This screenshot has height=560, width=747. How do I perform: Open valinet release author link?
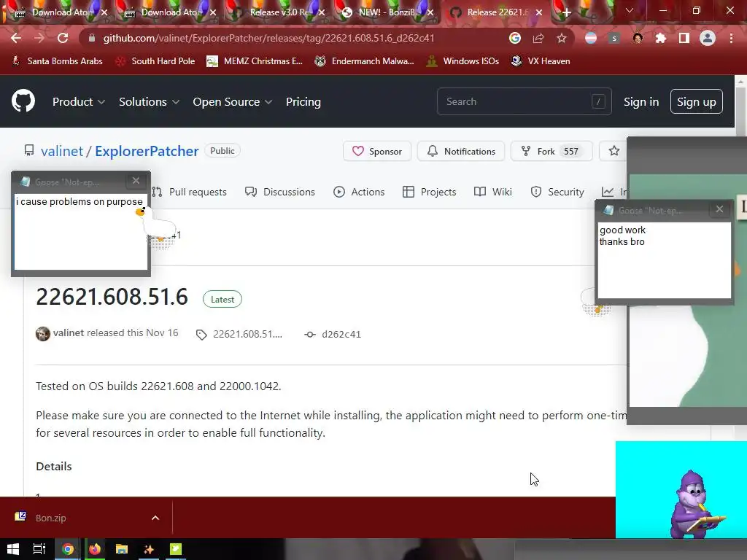pyautogui.click(x=68, y=332)
